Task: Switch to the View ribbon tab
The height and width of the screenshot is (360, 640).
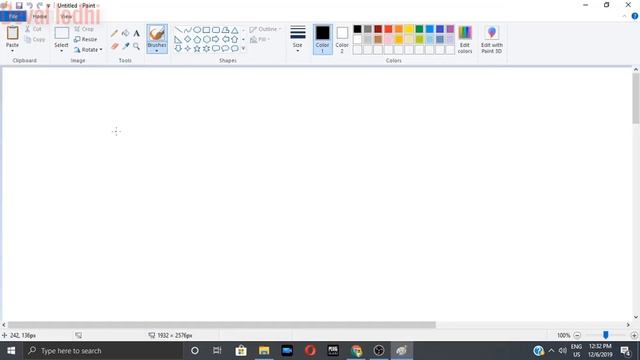Action: 67,16
